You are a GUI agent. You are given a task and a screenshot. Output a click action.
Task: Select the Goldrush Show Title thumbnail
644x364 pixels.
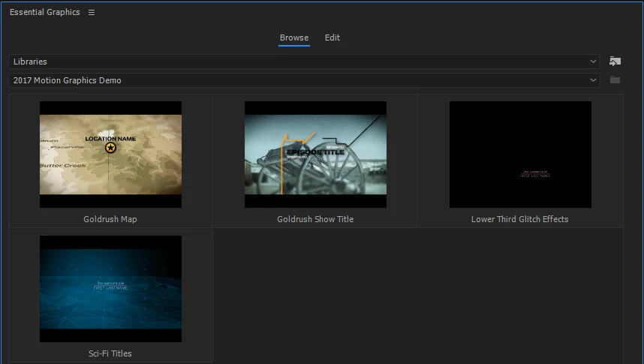pos(315,155)
